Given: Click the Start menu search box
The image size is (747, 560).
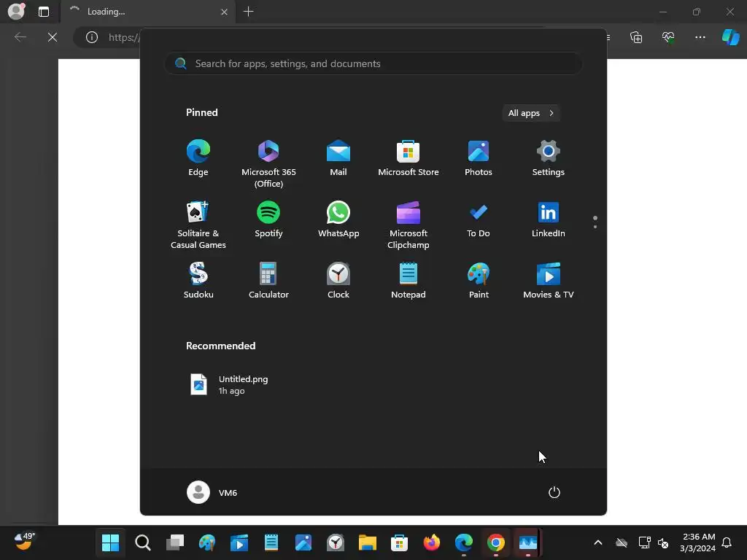Looking at the screenshot, I should [x=373, y=63].
